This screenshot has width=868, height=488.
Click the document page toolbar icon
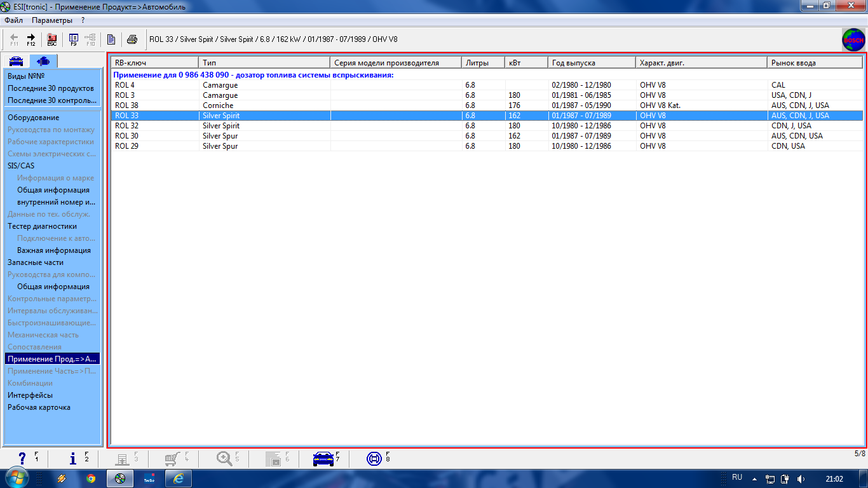pos(111,39)
